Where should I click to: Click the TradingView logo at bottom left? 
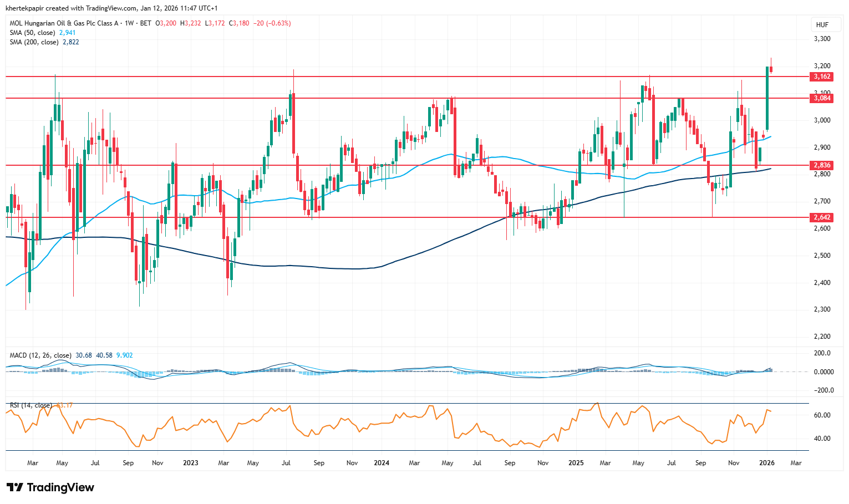(x=50, y=487)
